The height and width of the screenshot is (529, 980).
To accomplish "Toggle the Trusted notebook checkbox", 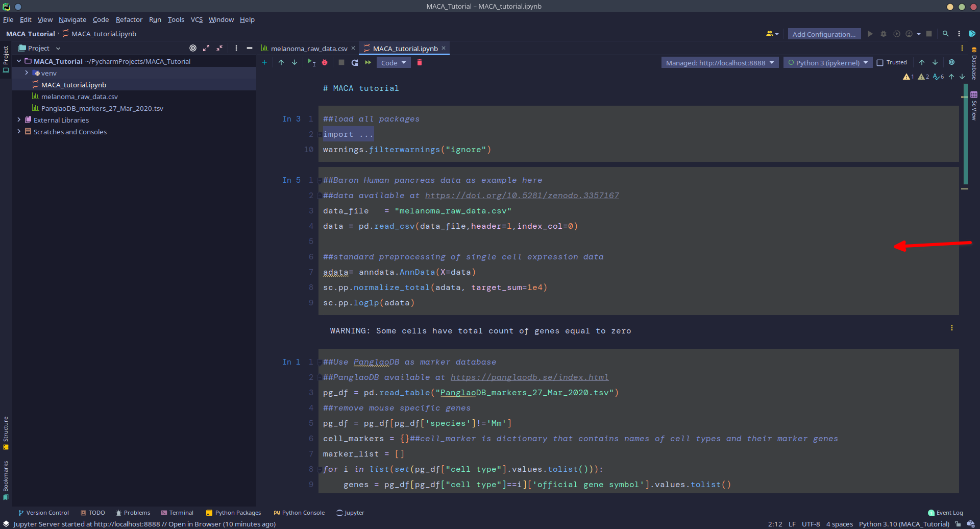I will tap(880, 63).
